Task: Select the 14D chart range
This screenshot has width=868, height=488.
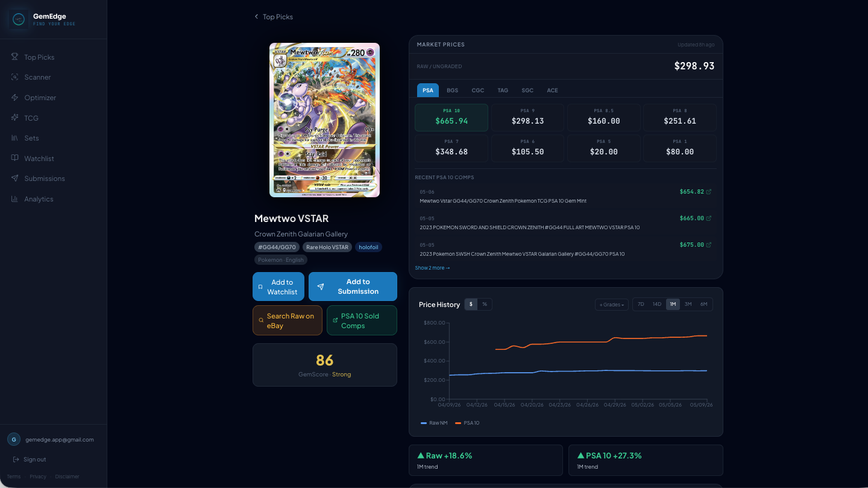Action: (657, 304)
